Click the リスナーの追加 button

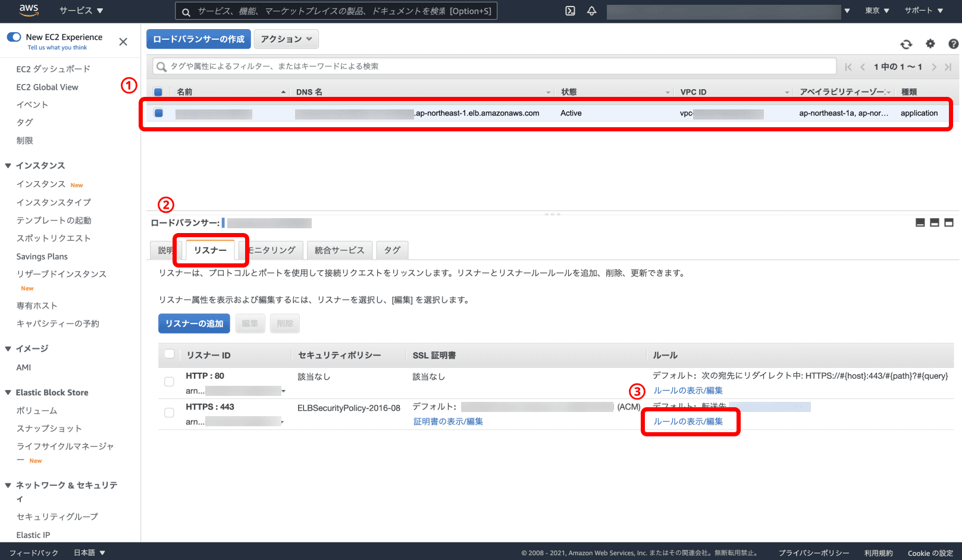pyautogui.click(x=194, y=323)
